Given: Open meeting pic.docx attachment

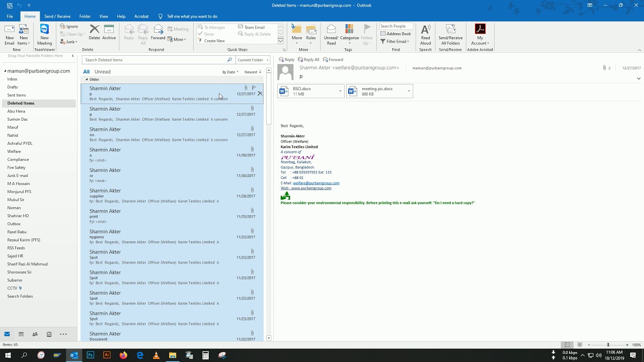Looking at the screenshot, I should [375, 91].
